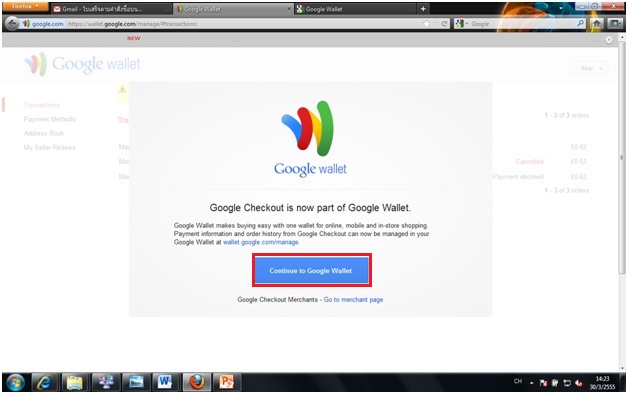Open the Go to merchant page link
The height and width of the screenshot is (394, 628).
353,300
